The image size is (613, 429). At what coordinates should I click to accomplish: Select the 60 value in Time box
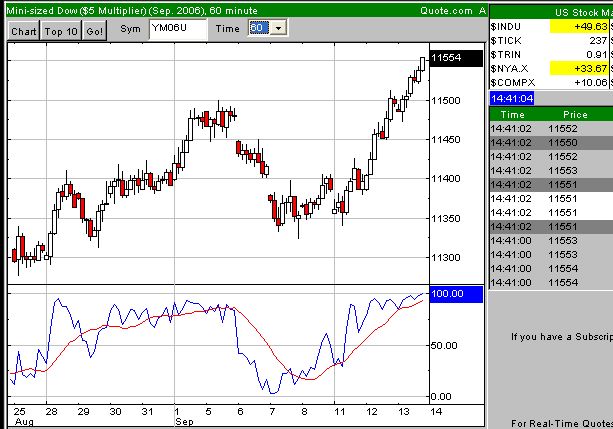[259, 28]
